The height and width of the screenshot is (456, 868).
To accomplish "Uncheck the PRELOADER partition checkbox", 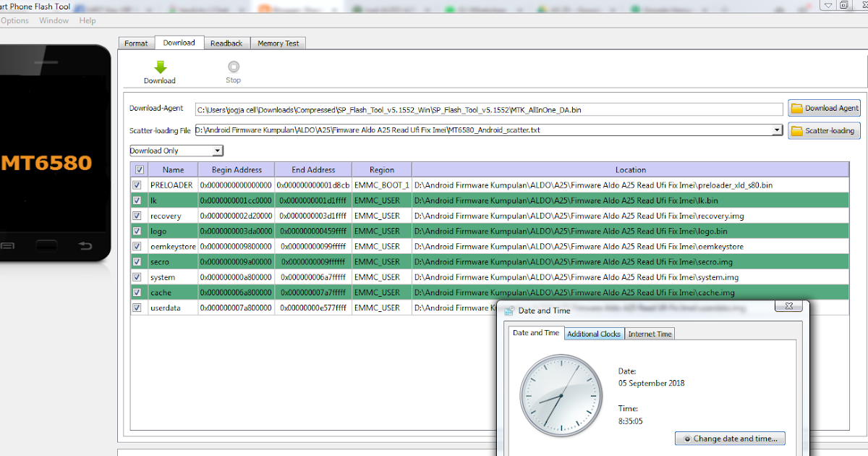I will (x=137, y=185).
